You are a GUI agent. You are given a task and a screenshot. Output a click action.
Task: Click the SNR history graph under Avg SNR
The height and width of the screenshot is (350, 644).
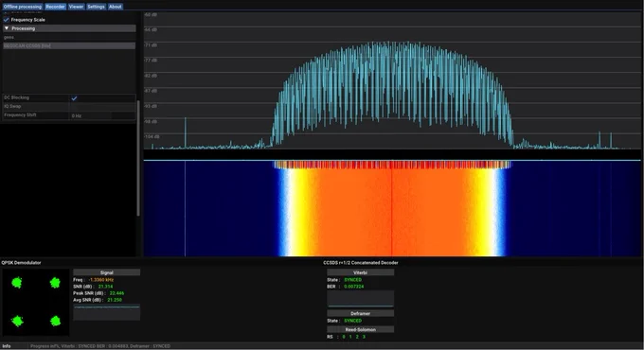click(107, 312)
